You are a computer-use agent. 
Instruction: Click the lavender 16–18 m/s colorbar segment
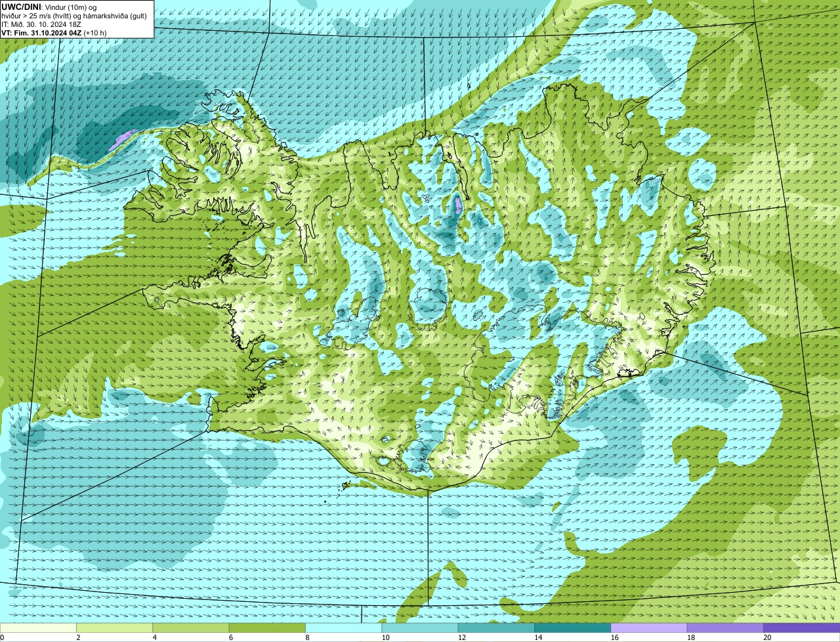click(x=649, y=628)
